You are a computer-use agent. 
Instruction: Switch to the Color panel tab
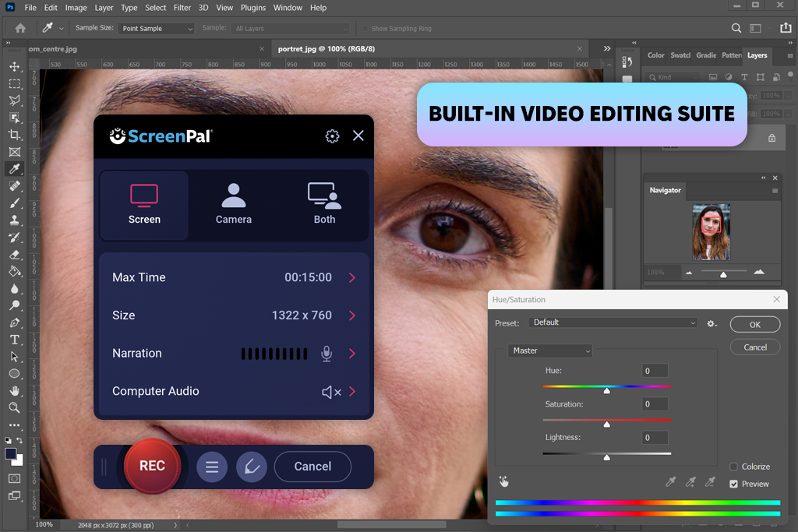tap(655, 55)
